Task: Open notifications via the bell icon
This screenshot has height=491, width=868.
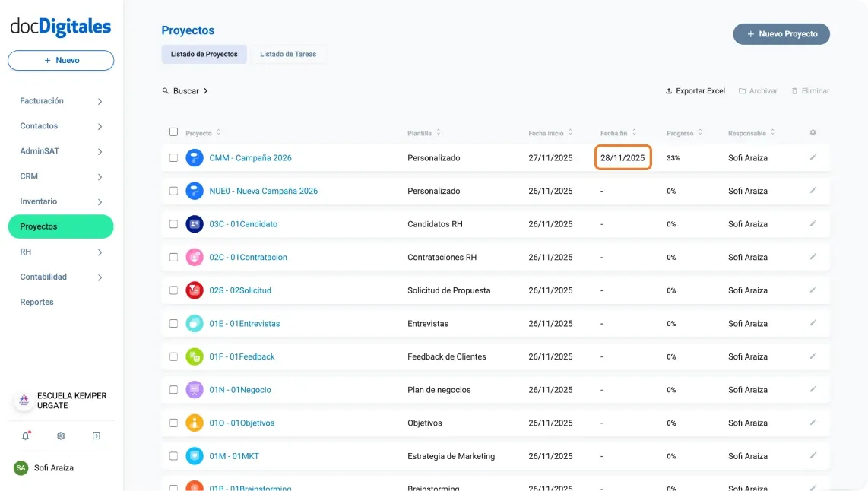Action: [26, 436]
